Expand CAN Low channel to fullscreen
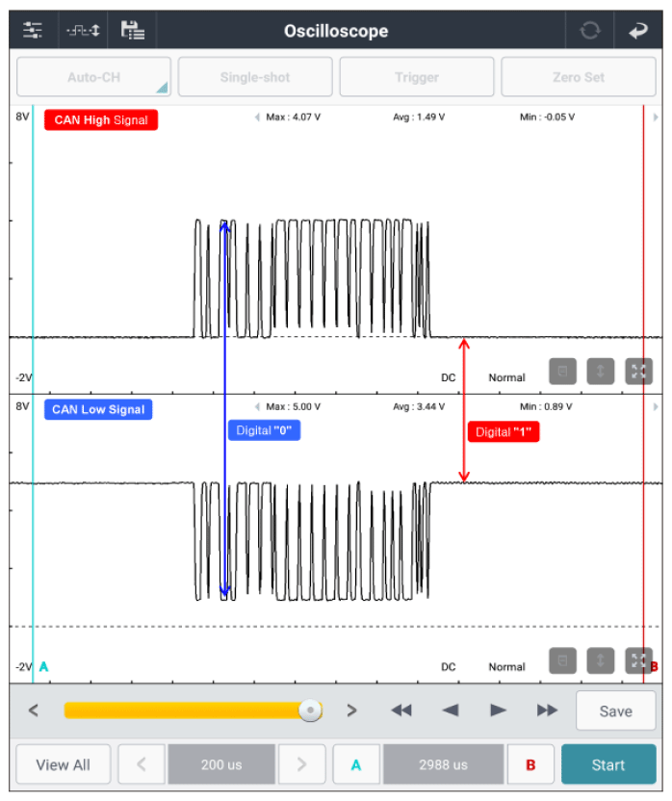 tap(638, 660)
